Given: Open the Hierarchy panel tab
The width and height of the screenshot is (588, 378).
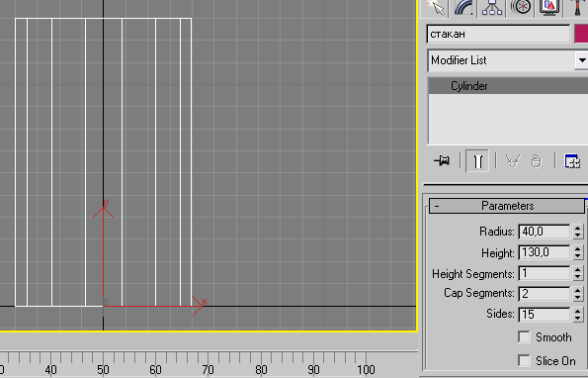Looking at the screenshot, I should (492, 8).
